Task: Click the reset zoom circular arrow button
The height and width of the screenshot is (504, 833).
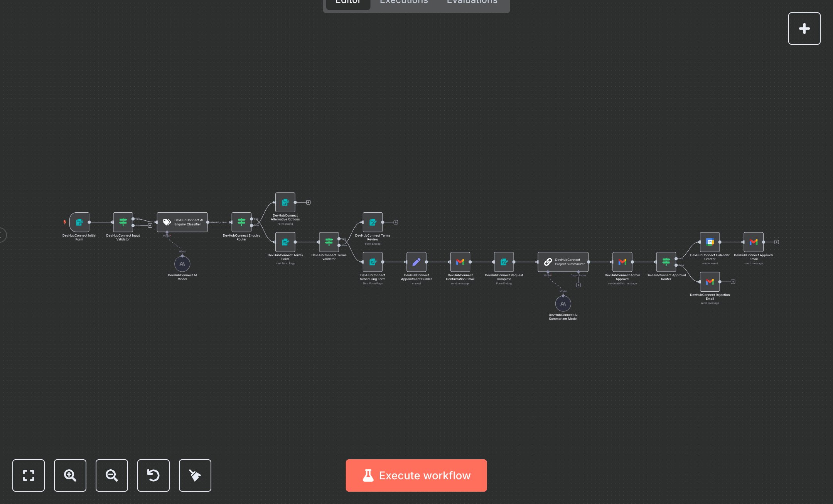Action: 153,475
